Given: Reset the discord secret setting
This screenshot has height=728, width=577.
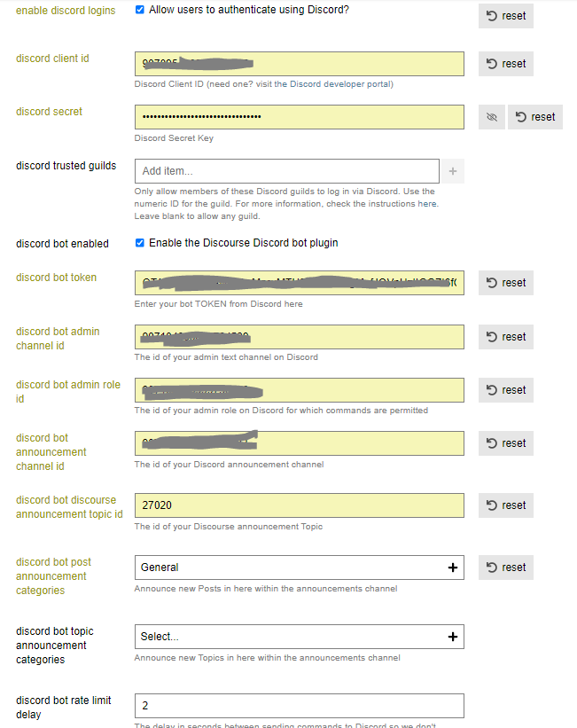Looking at the screenshot, I should pyautogui.click(x=534, y=117).
